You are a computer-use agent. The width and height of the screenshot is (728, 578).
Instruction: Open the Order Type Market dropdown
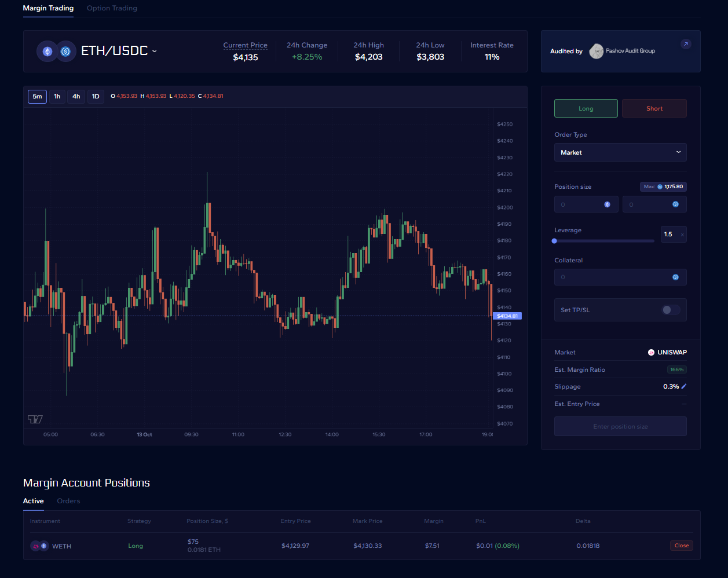(620, 152)
